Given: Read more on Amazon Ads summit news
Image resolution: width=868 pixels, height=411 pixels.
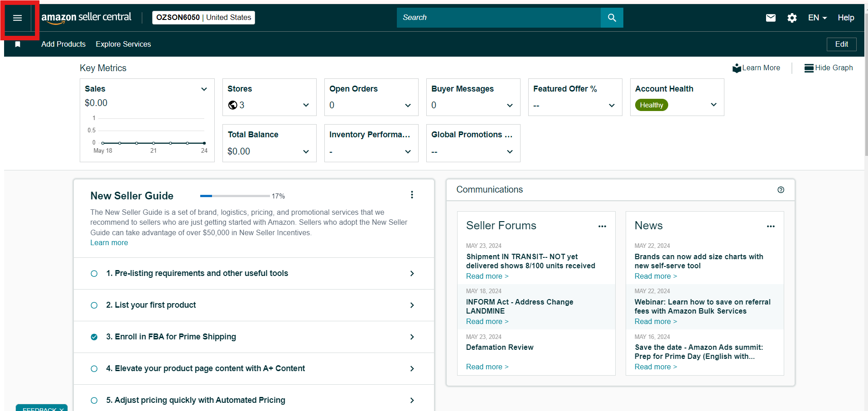Looking at the screenshot, I should coord(656,367).
